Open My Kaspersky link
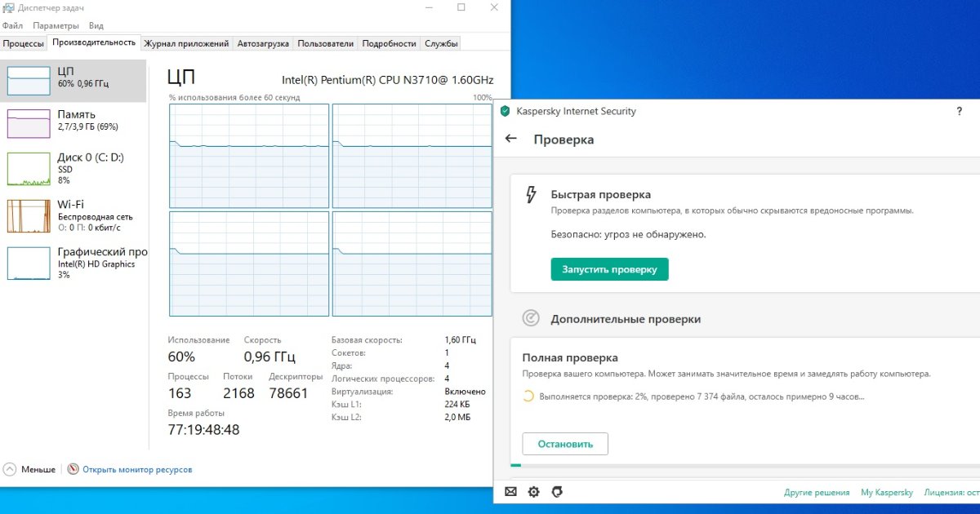This screenshot has width=980, height=514. point(888,493)
